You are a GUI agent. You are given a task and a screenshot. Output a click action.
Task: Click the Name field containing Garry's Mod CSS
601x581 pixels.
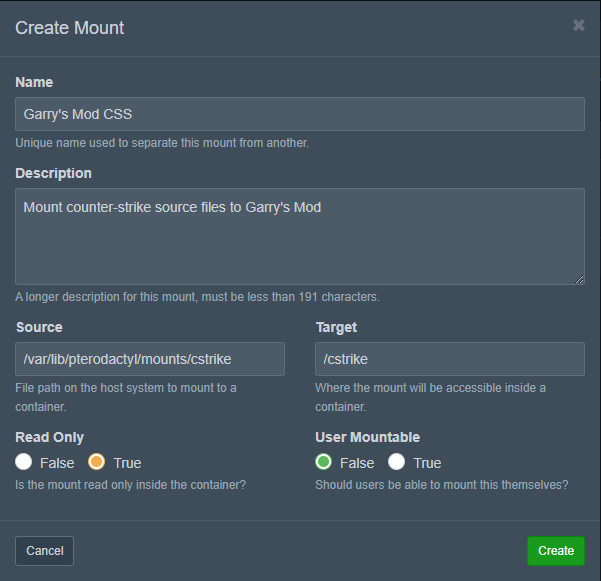point(300,114)
